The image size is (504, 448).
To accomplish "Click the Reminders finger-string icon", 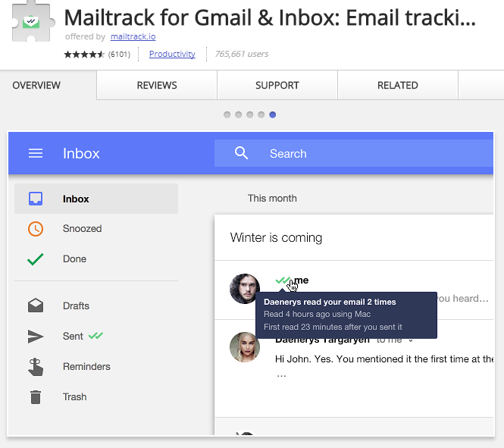I will [36, 367].
